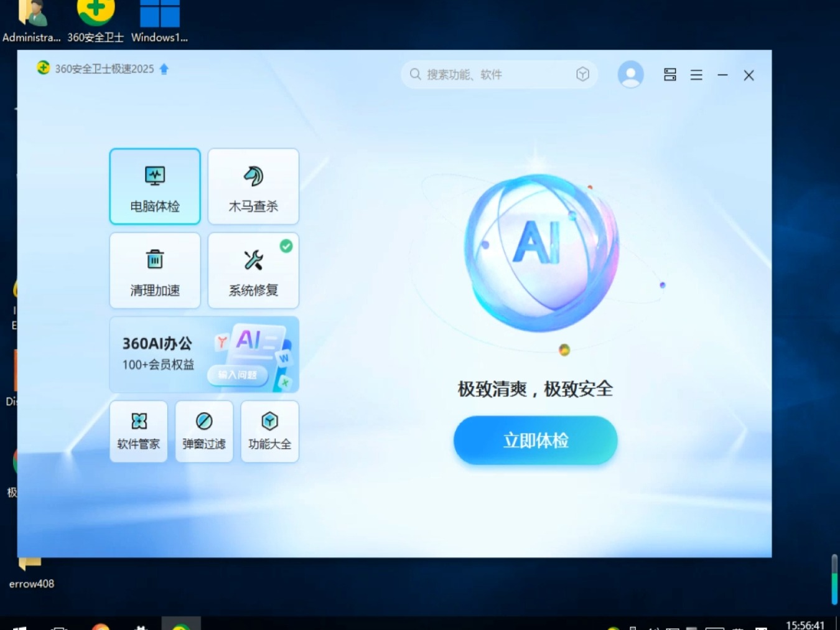Click the blue upgrade arrow next to the title
Image resolution: width=840 pixels, height=630 pixels.
click(x=164, y=68)
